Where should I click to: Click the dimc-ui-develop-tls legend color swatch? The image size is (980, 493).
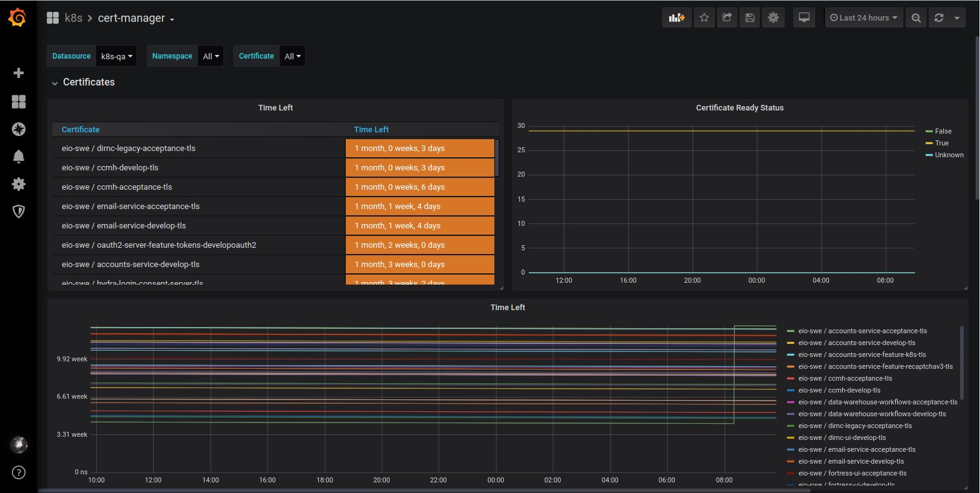(x=791, y=438)
